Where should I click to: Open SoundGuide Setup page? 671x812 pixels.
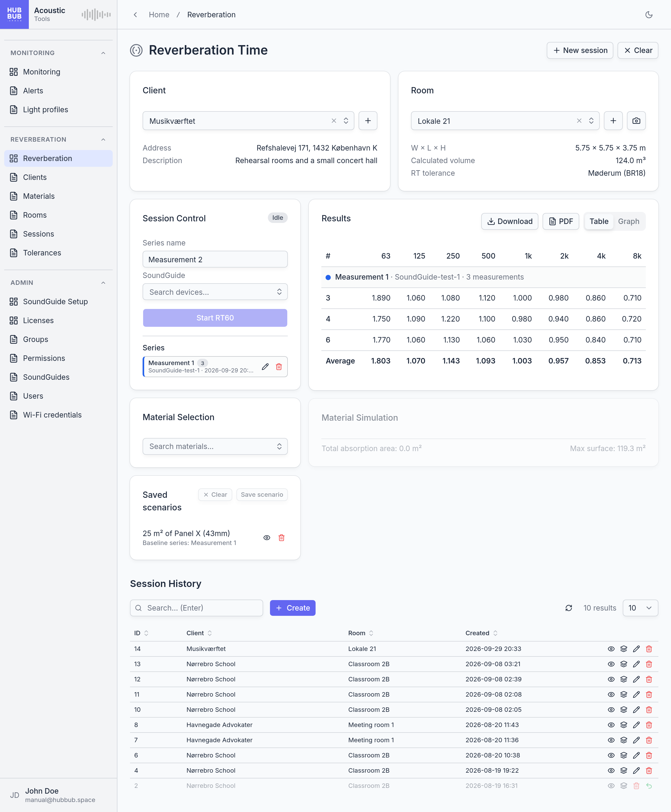pos(58,302)
